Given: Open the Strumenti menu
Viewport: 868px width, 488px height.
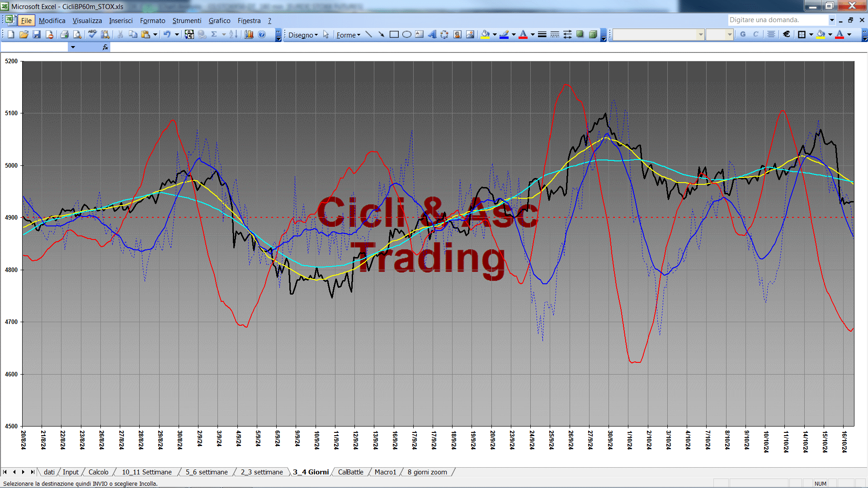Looking at the screenshot, I should point(187,20).
